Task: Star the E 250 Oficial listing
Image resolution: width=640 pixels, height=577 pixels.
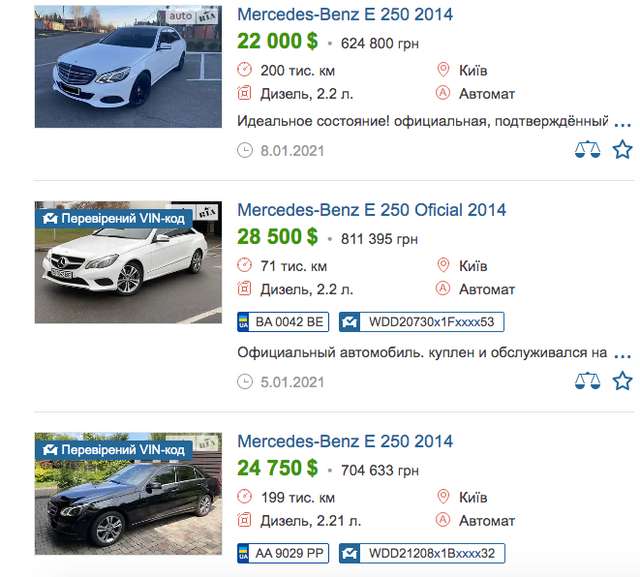Action: 622,381
